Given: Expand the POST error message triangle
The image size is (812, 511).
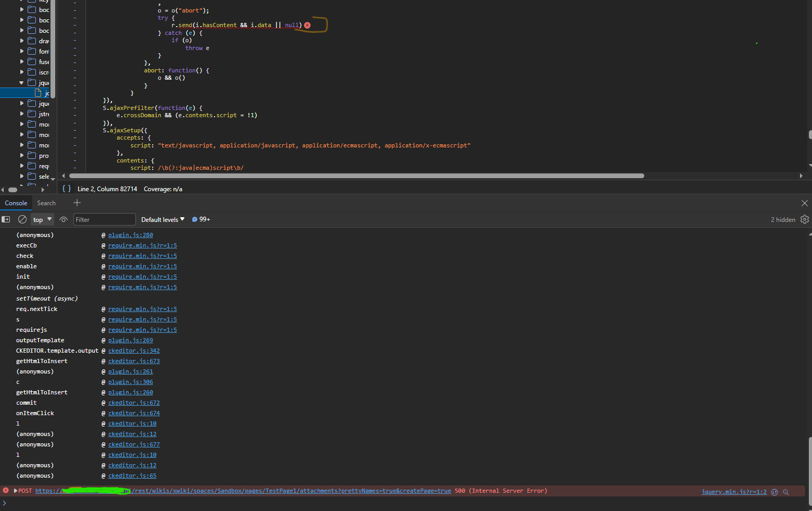Looking at the screenshot, I should (x=16, y=491).
